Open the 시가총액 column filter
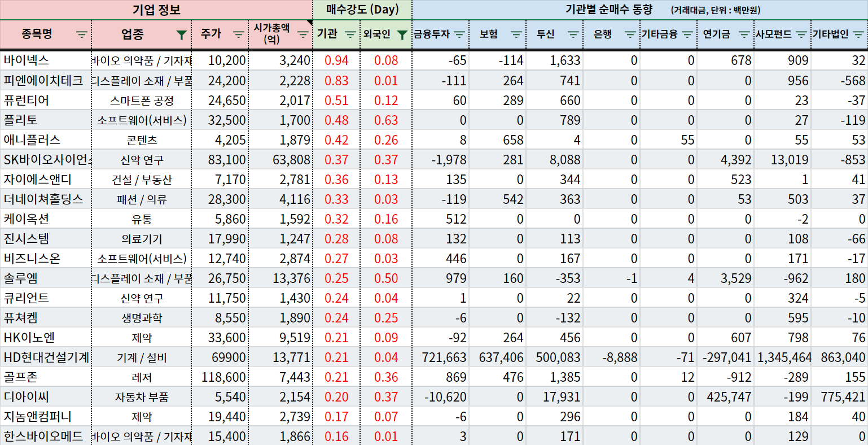 [303, 34]
